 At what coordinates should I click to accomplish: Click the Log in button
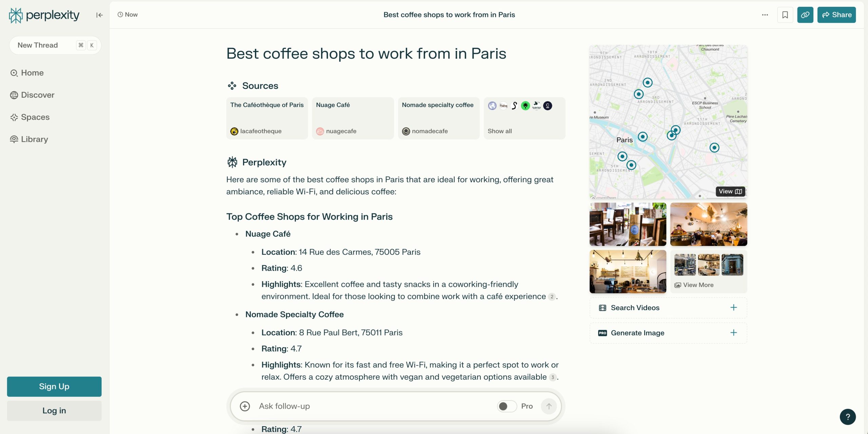click(x=54, y=411)
